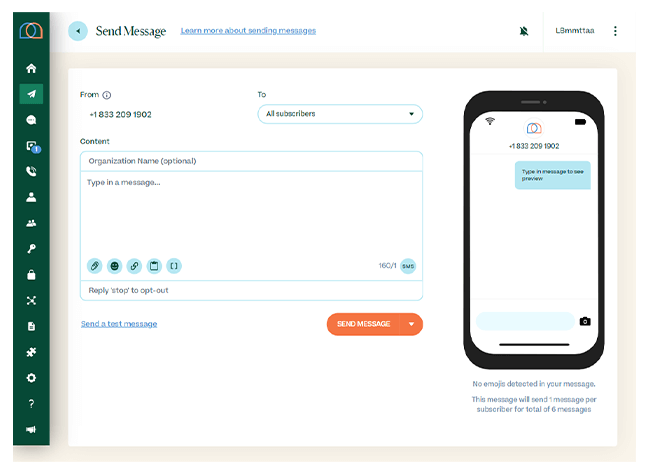649x475 pixels.
Task: Click the insert link icon
Action: coord(134,266)
